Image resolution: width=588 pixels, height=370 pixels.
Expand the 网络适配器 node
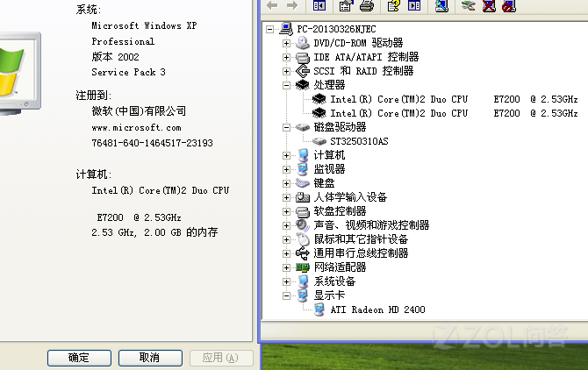pyautogui.click(x=286, y=267)
